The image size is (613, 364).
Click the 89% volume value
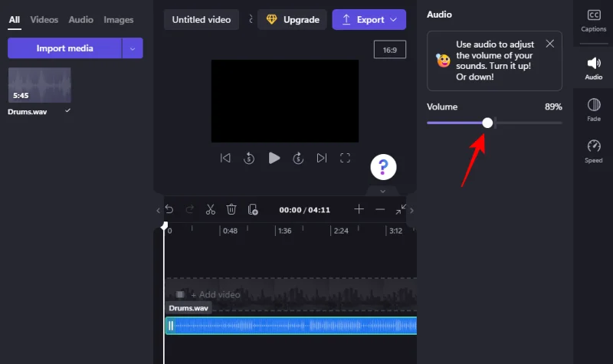[553, 107]
